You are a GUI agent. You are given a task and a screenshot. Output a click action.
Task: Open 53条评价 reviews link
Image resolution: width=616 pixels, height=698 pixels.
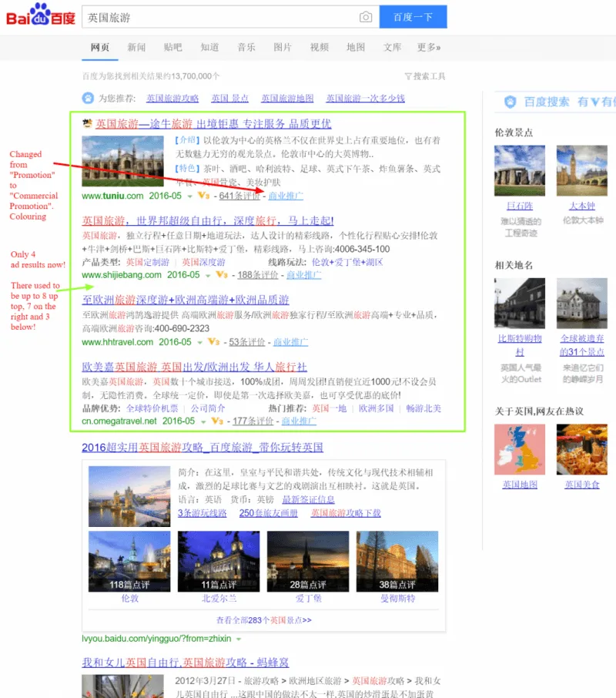pos(247,342)
